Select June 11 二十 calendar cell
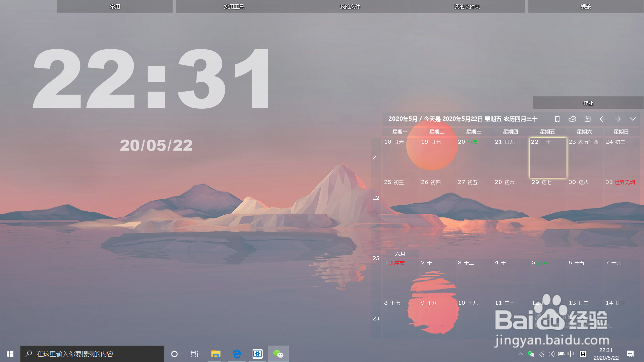This screenshot has width=644, height=362. (511, 319)
